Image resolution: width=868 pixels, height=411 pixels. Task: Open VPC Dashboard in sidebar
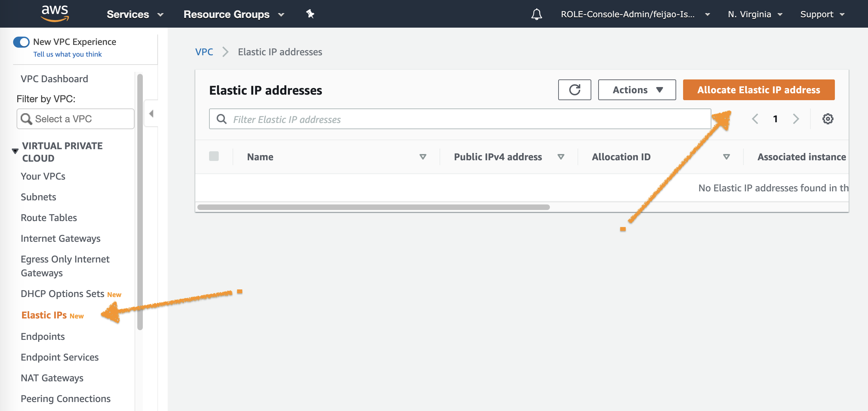click(54, 79)
